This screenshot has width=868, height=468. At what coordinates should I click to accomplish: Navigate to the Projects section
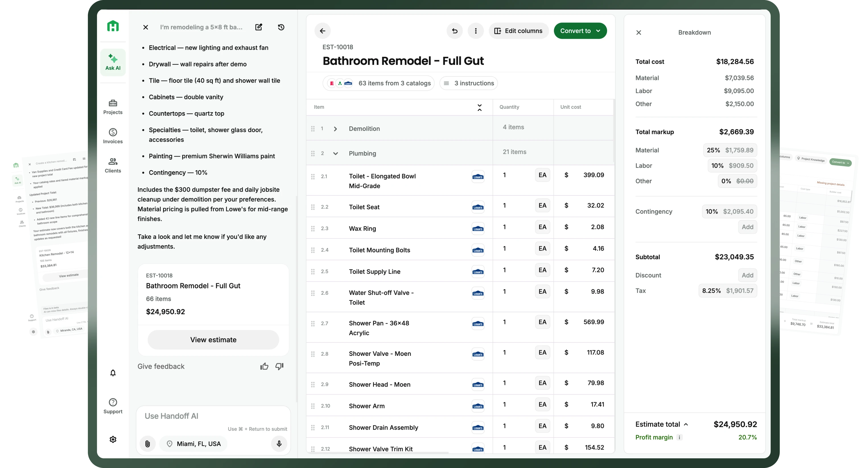113,106
